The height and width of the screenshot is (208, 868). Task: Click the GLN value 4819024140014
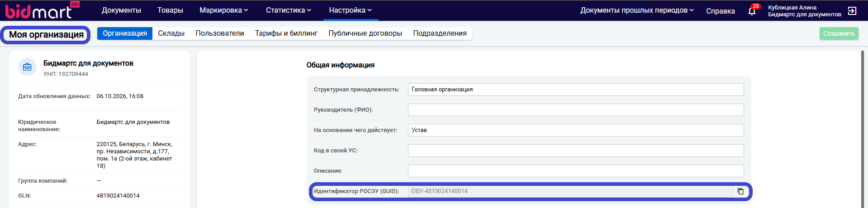click(118, 196)
